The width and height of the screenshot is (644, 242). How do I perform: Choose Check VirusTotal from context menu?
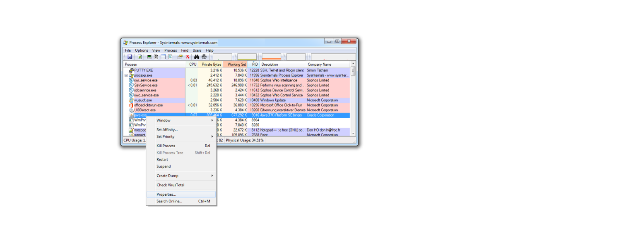pos(170,185)
